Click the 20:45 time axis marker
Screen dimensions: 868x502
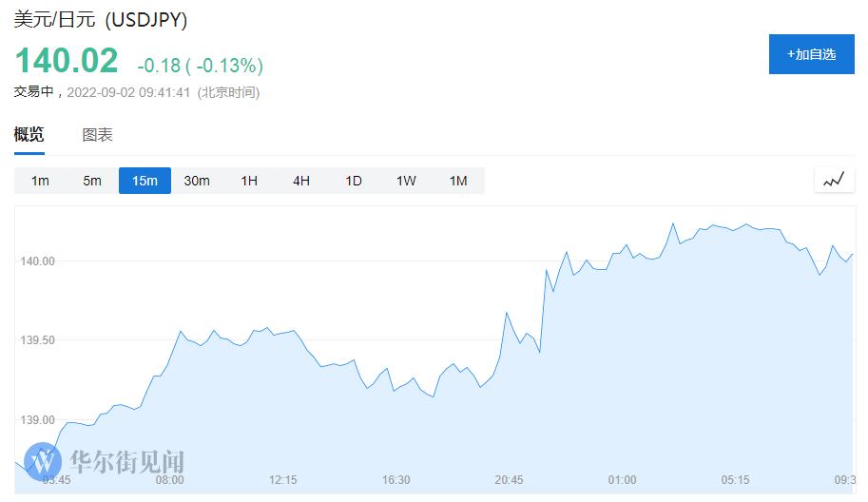(x=509, y=480)
